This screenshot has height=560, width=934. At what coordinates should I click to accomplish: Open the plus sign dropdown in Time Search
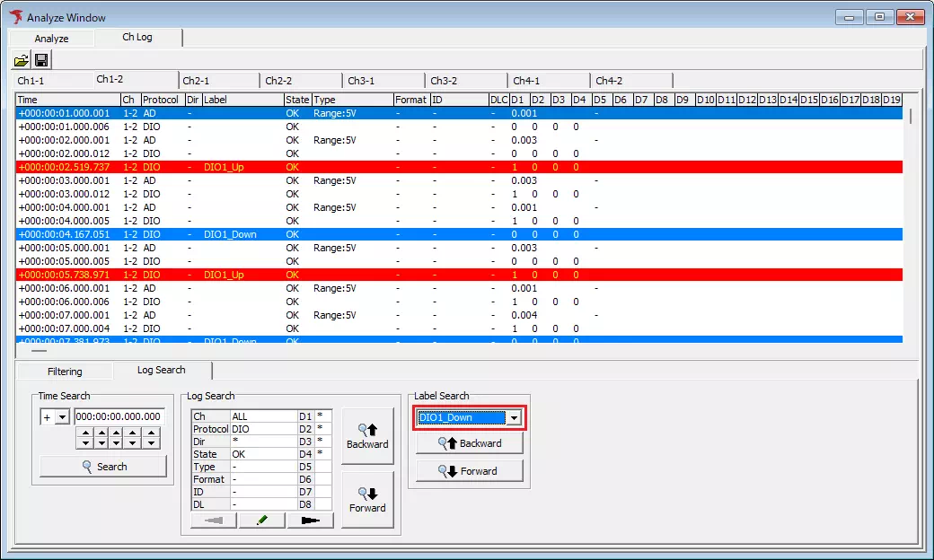point(62,417)
